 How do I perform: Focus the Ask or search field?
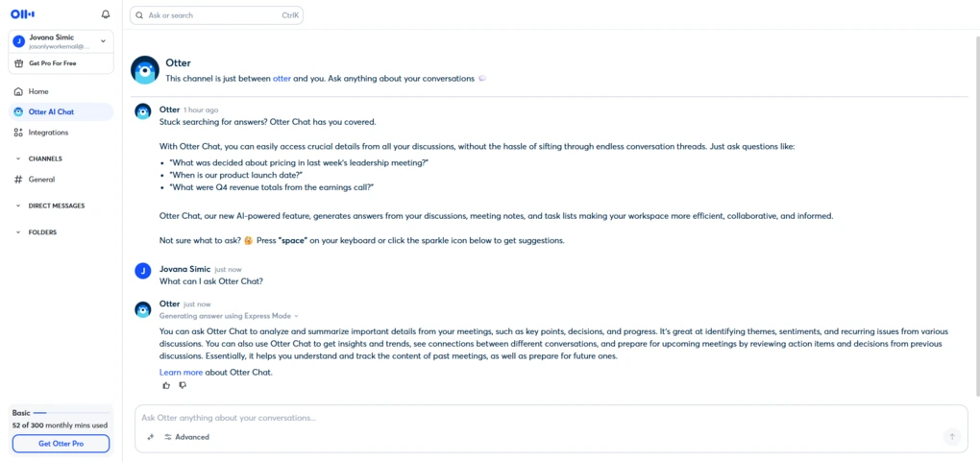click(x=211, y=15)
